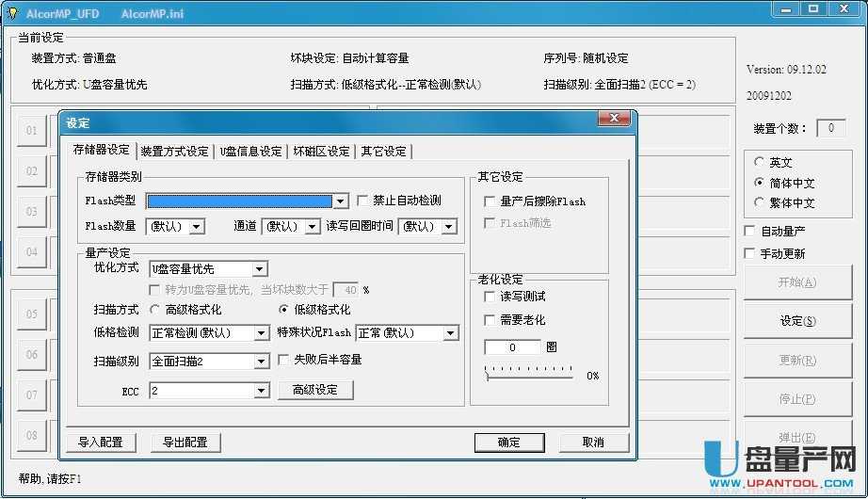Click the 高级设定 button
Image resolution: width=868 pixels, height=499 pixels.
coord(314,390)
